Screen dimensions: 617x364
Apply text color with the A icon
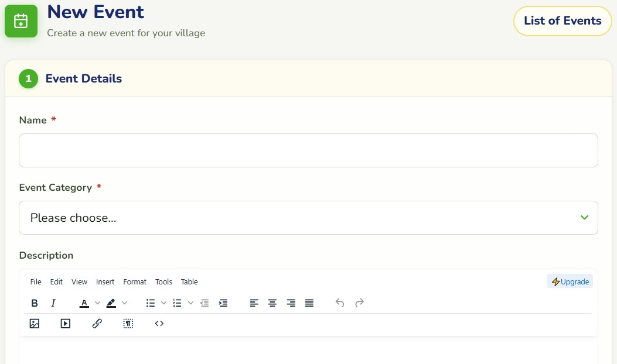click(84, 303)
